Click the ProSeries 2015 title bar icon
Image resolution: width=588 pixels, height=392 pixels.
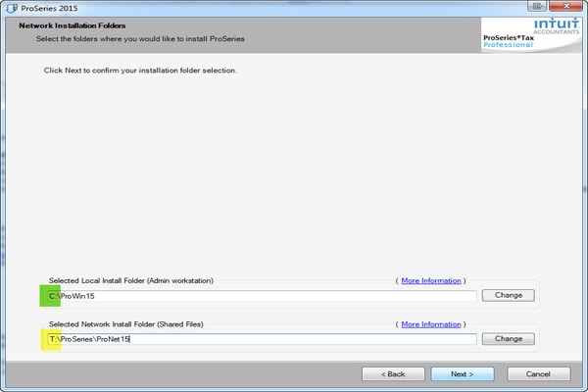coord(12,8)
